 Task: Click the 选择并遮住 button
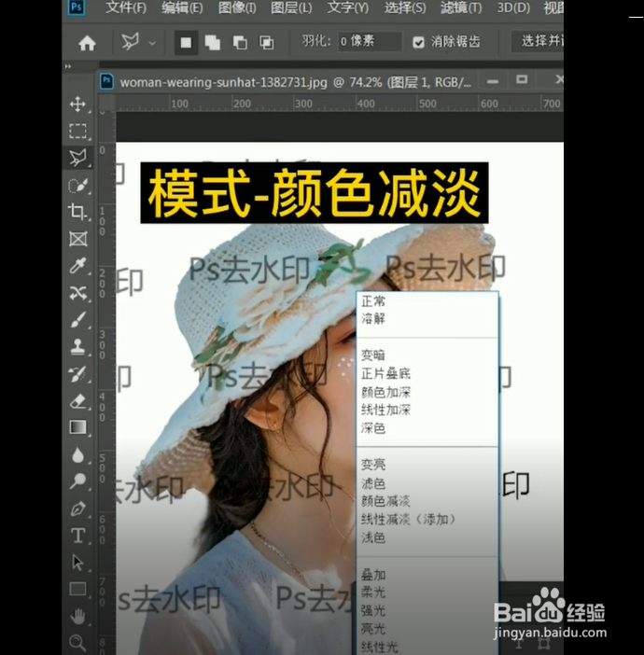click(538, 41)
